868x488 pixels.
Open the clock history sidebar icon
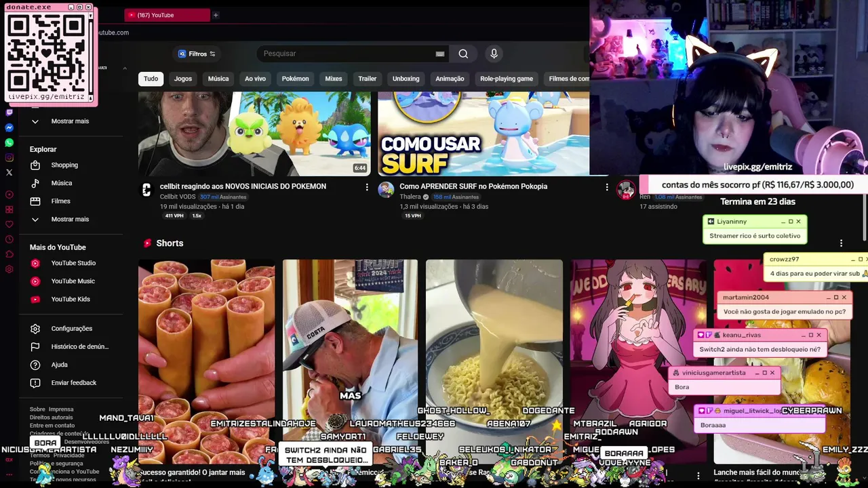9,239
